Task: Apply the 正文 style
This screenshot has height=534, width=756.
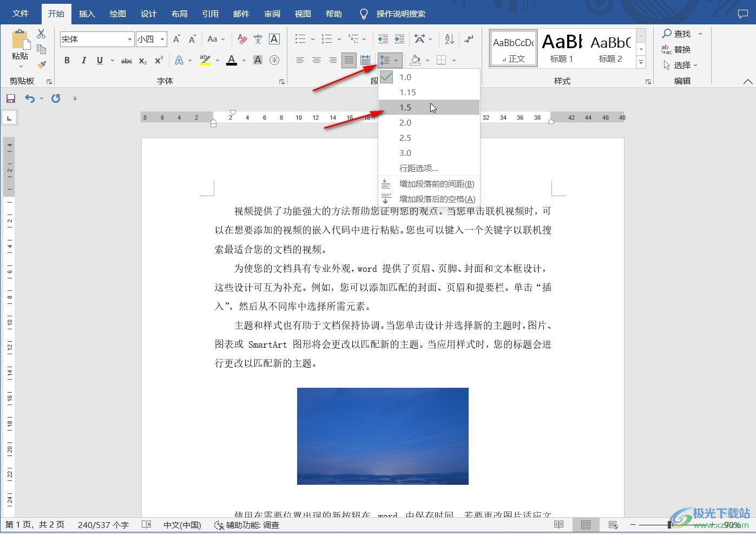Action: click(514, 48)
